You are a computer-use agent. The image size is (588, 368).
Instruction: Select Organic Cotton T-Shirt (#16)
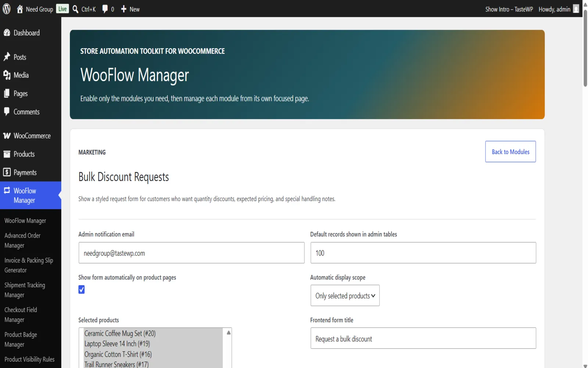118,354
